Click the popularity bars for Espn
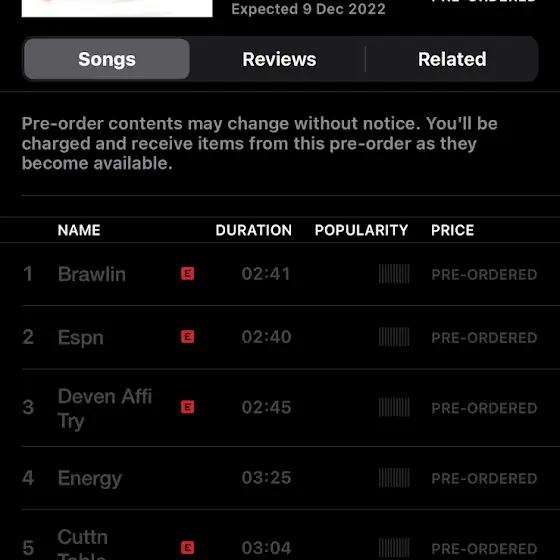Image resolution: width=560 pixels, height=560 pixels. pos(394,337)
